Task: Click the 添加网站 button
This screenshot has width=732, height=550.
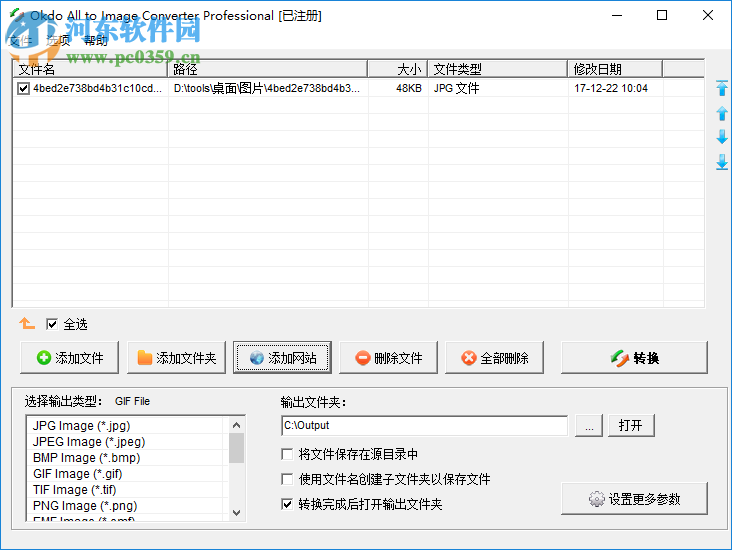Action: [x=282, y=358]
